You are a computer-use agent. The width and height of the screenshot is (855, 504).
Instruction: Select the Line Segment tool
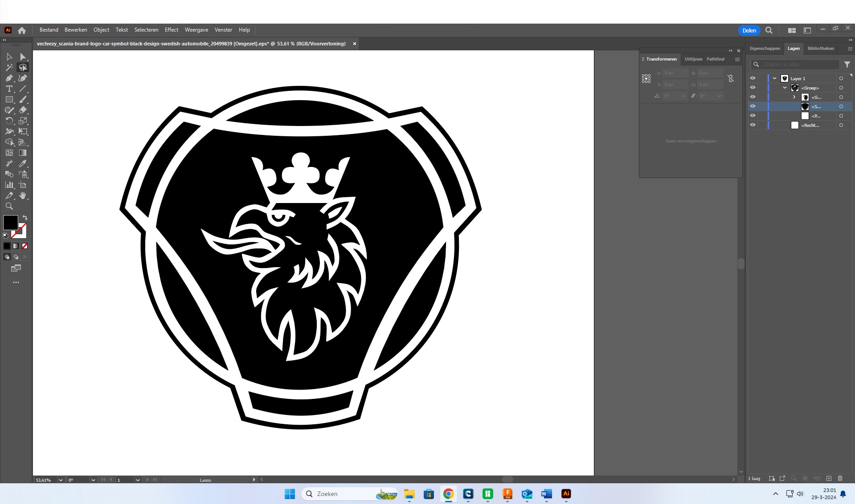23,89
